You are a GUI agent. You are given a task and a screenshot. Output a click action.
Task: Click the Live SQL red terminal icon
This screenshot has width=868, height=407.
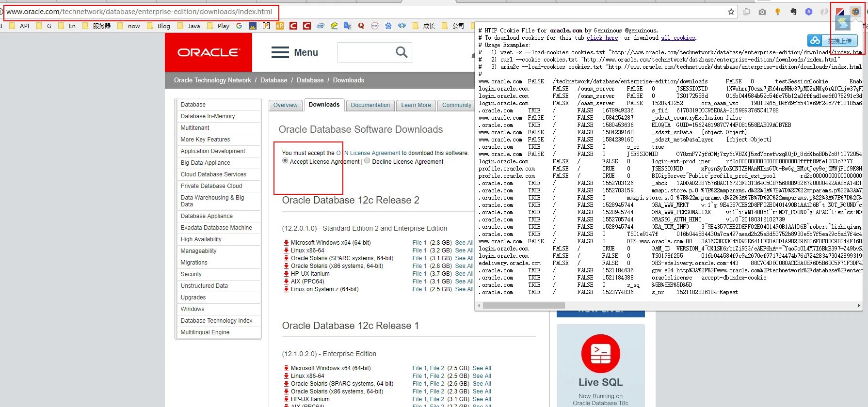tap(601, 354)
